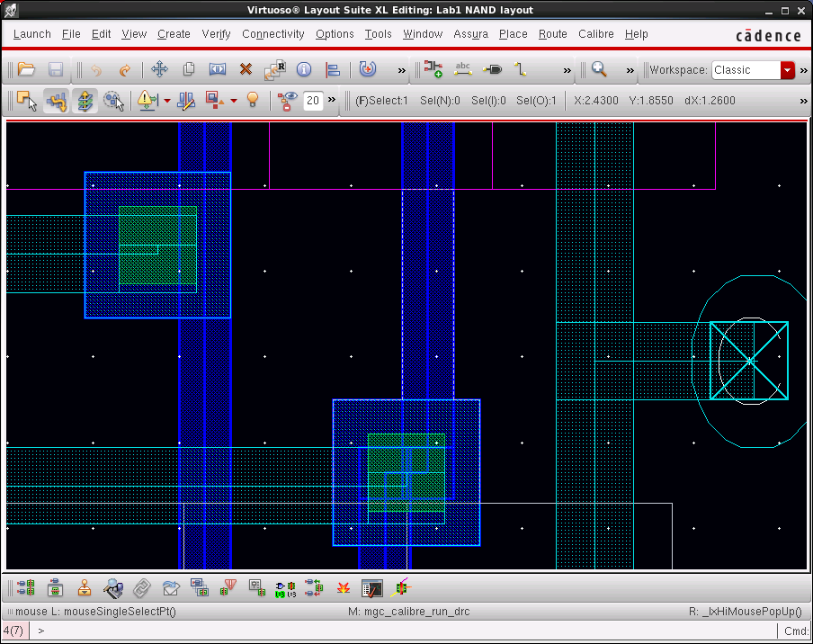Open the warning marker dropdown arrow
Screen dimensions: 813x644
pyautogui.click(x=167, y=101)
